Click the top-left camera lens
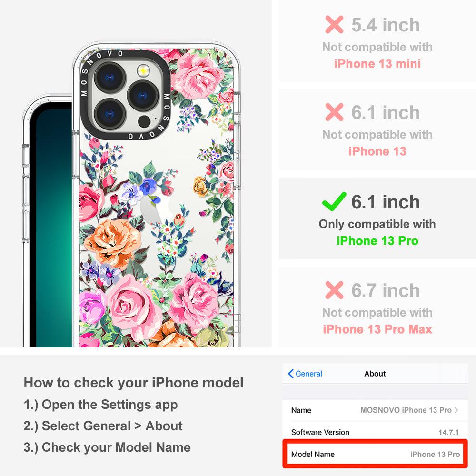Screen dimensions: 476x476 pyautogui.click(x=110, y=78)
